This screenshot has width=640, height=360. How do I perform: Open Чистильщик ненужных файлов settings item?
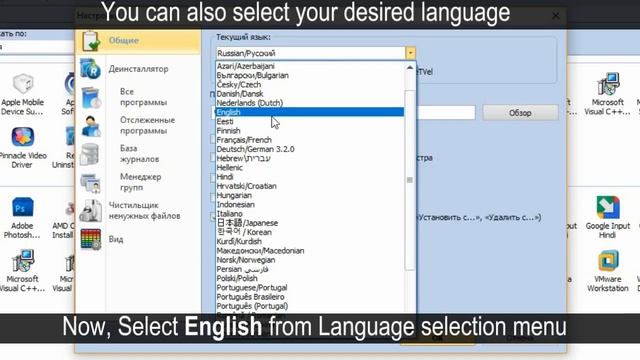click(x=144, y=211)
